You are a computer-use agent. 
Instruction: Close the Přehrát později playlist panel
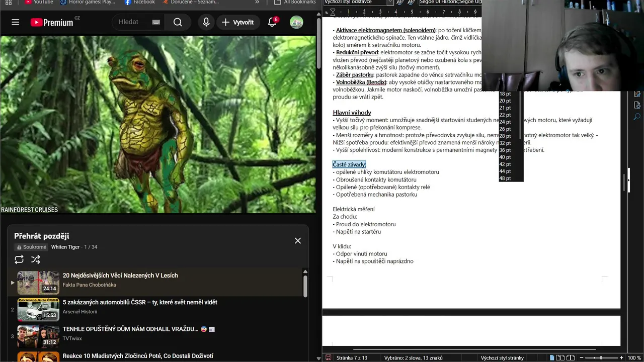[298, 241]
